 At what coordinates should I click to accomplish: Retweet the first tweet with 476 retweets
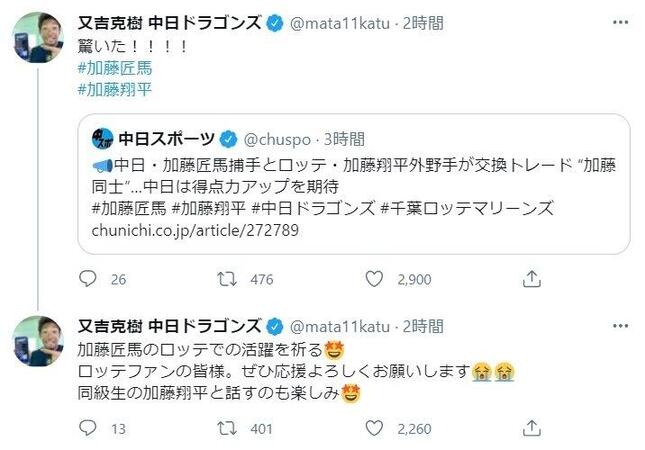pyautogui.click(x=227, y=279)
